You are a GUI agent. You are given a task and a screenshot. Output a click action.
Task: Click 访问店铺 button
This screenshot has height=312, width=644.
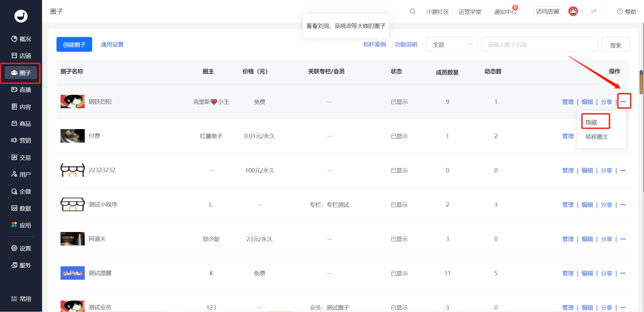547,11
